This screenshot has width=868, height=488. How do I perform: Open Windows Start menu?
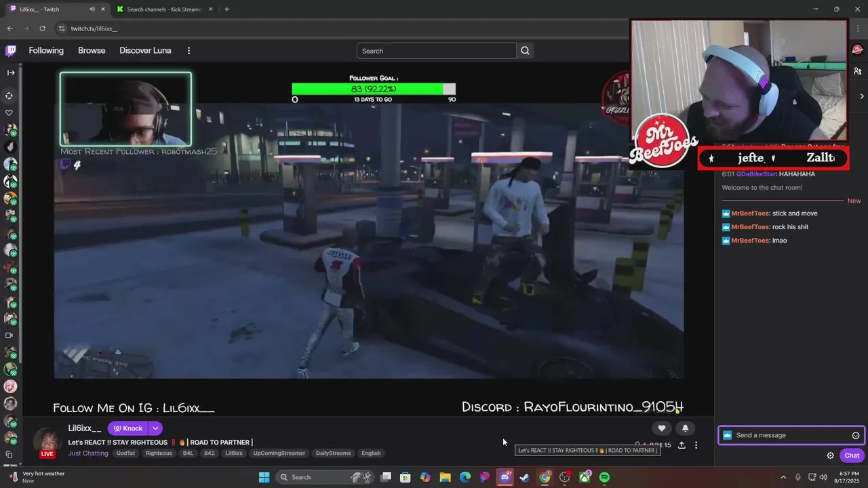[x=264, y=477]
